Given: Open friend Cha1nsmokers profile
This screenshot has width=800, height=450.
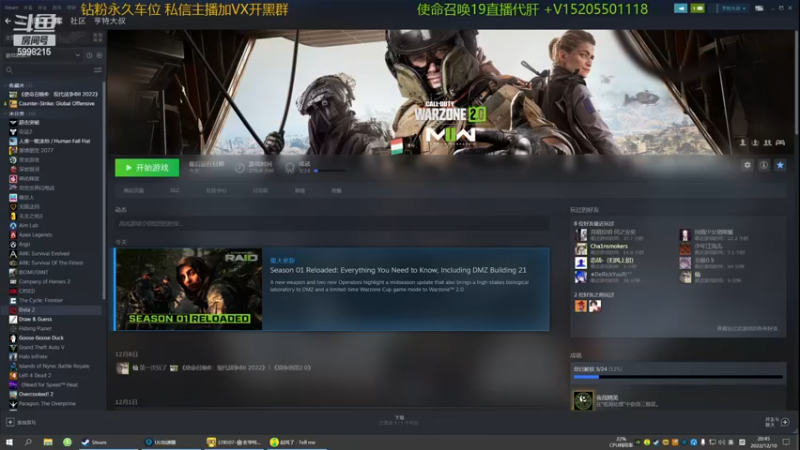Looking at the screenshot, I should 609,246.
